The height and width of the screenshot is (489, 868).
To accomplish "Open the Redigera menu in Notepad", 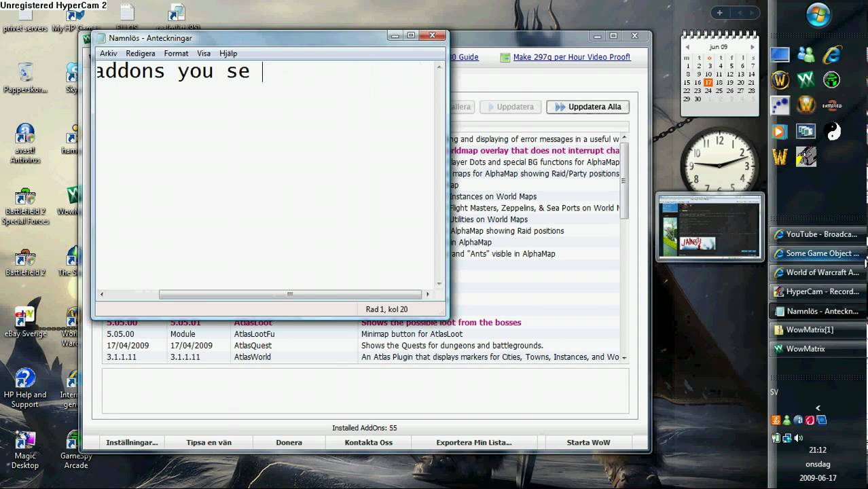I will (x=141, y=53).
